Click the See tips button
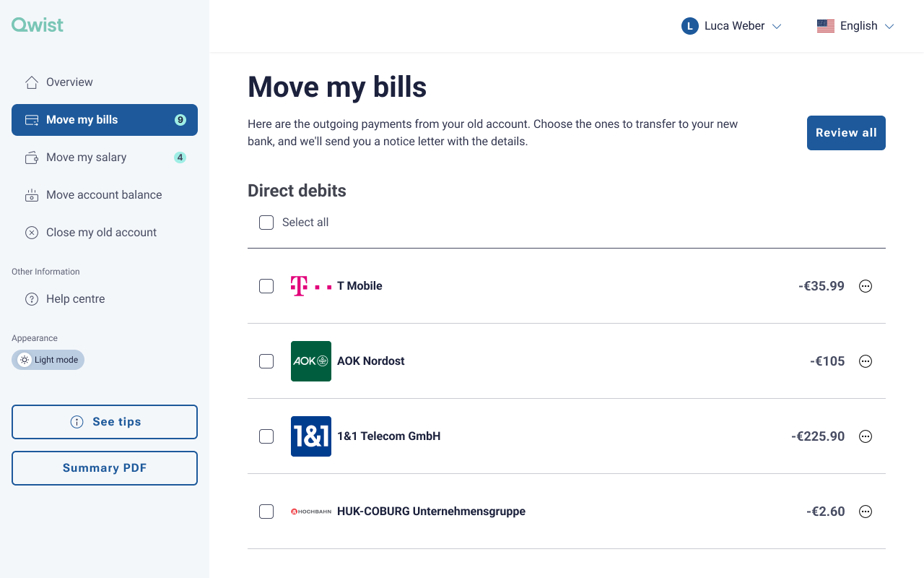The image size is (924, 578). (x=105, y=422)
